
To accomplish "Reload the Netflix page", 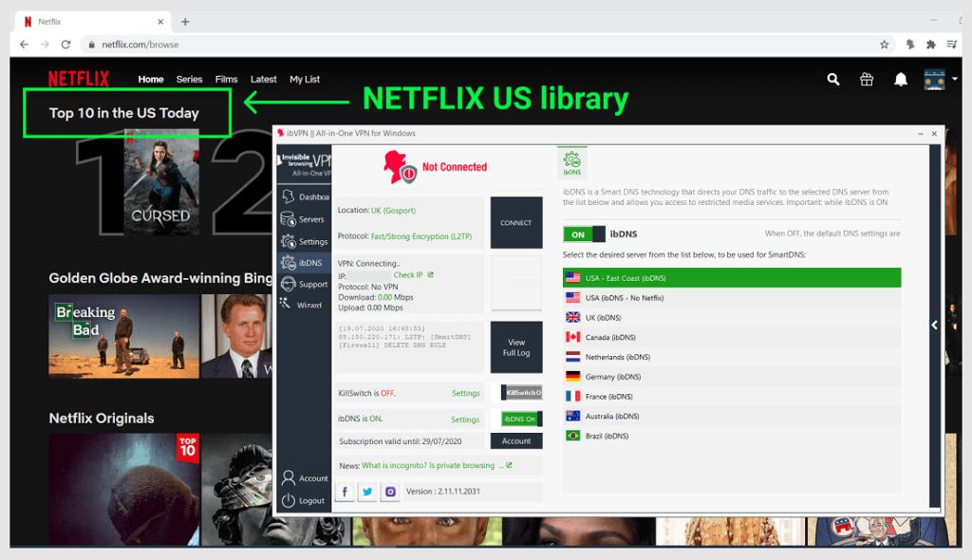I will tap(65, 45).
